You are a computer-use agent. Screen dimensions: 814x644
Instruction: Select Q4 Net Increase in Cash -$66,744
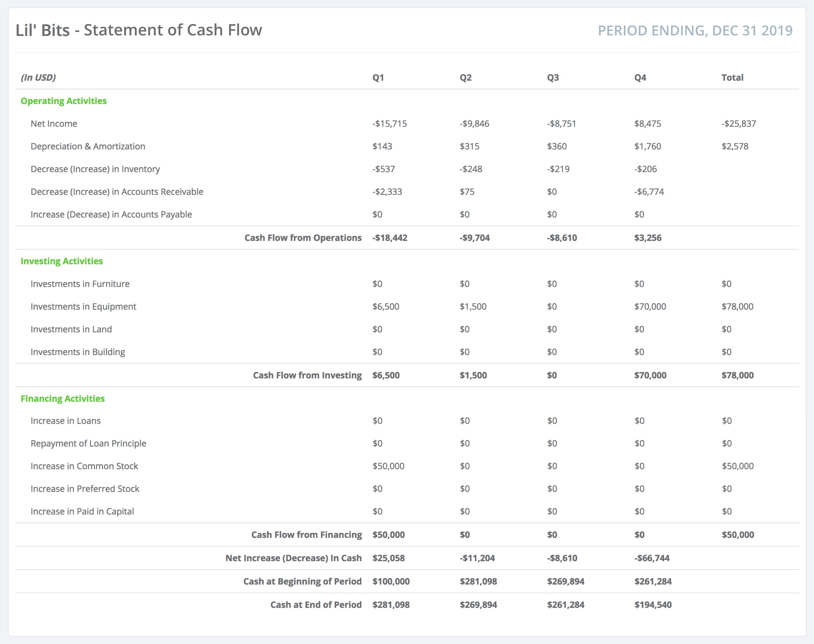click(652, 558)
